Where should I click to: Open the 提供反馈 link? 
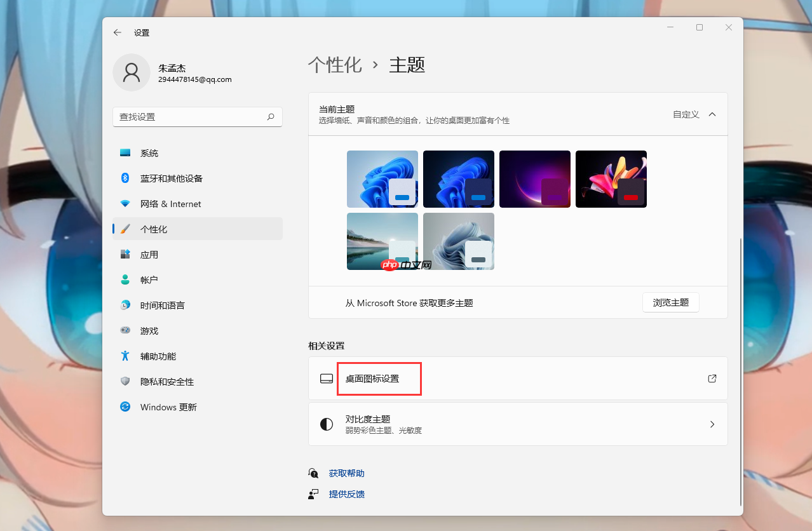point(347,494)
